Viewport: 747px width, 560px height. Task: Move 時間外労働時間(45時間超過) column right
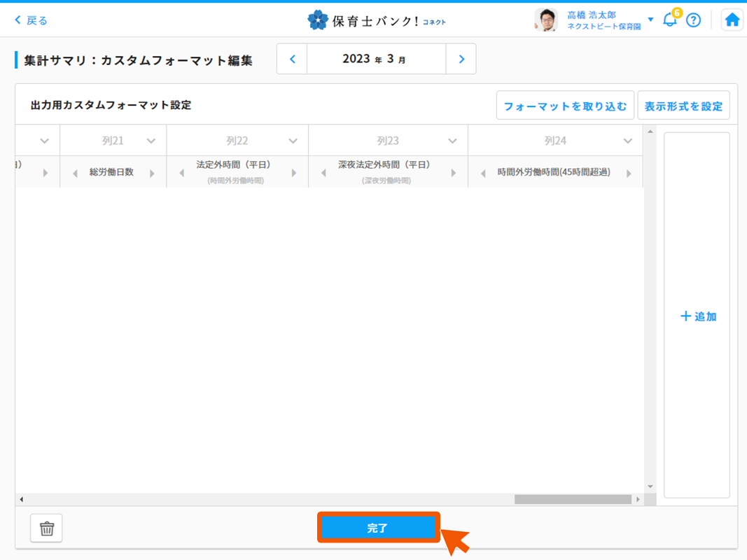pos(629,173)
